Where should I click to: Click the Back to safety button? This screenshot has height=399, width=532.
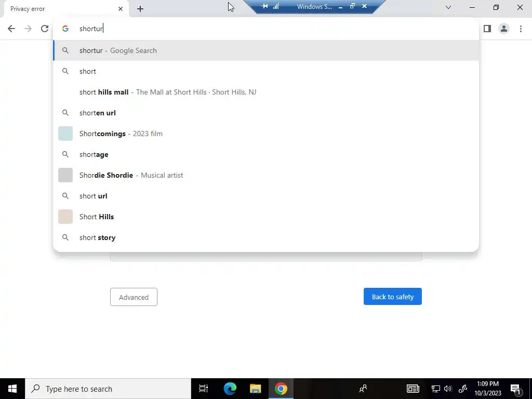click(393, 297)
